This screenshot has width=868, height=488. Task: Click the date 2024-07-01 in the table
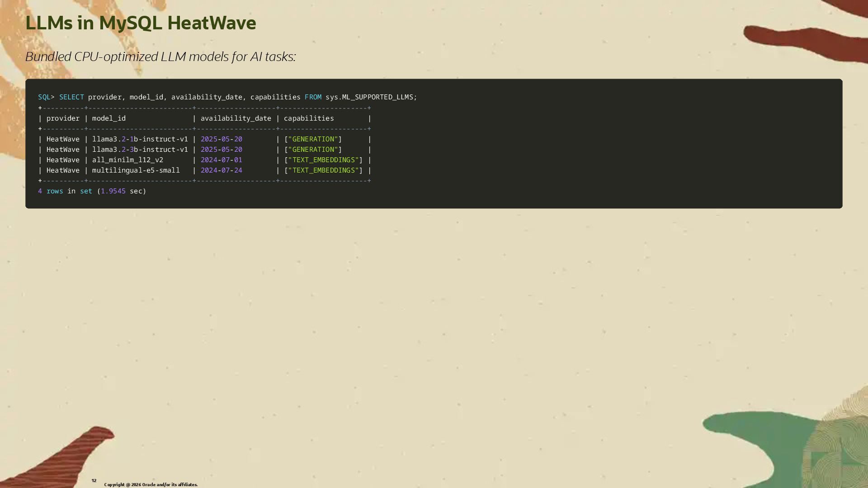221,160
